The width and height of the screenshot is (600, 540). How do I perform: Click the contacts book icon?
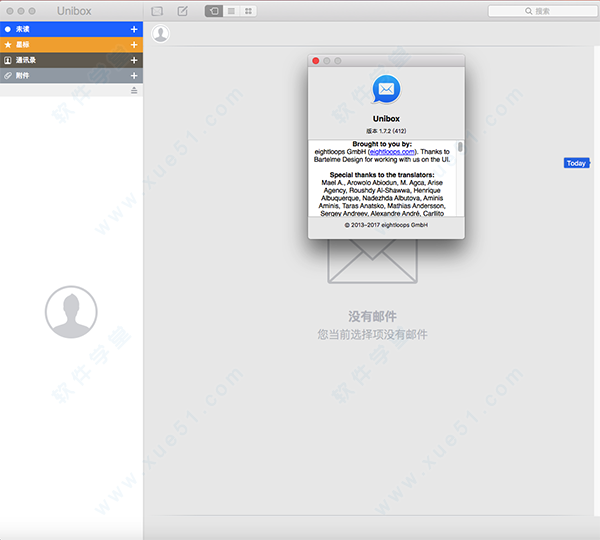[x=8, y=60]
